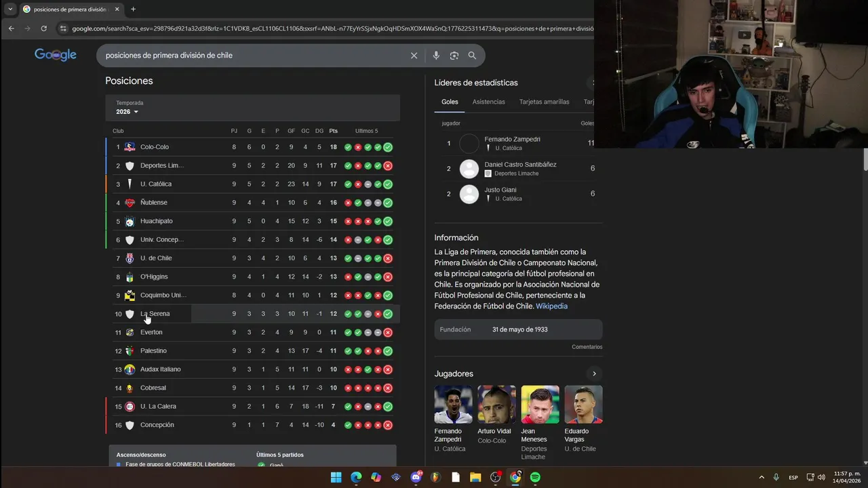Open the site information icon in address bar
868x488 pixels.
tap(64, 28)
